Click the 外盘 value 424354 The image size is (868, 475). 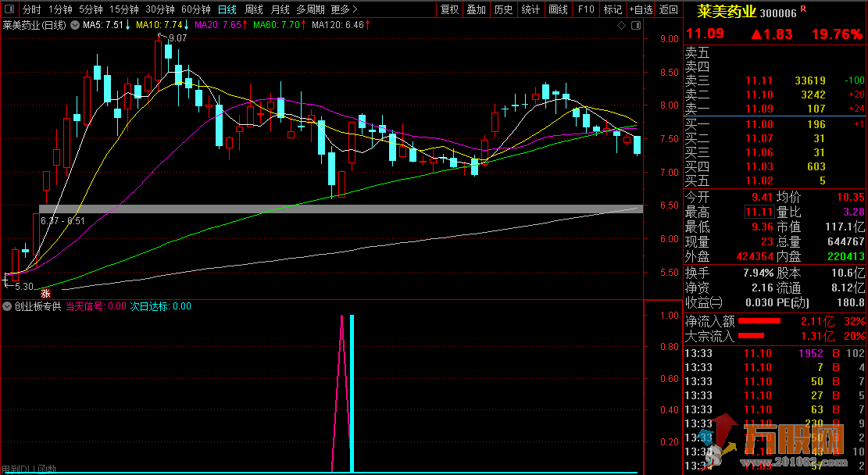[755, 257]
